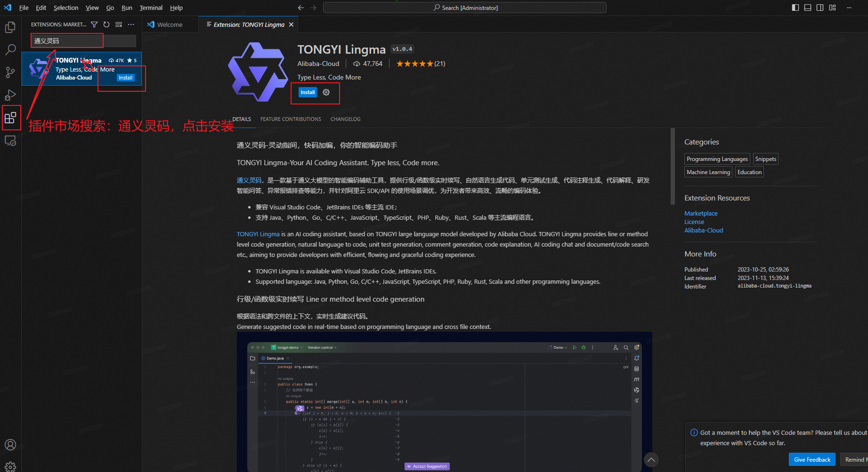Image resolution: width=868 pixels, height=472 pixels.
Task: Go back with the navigation arrow
Action: (301, 8)
